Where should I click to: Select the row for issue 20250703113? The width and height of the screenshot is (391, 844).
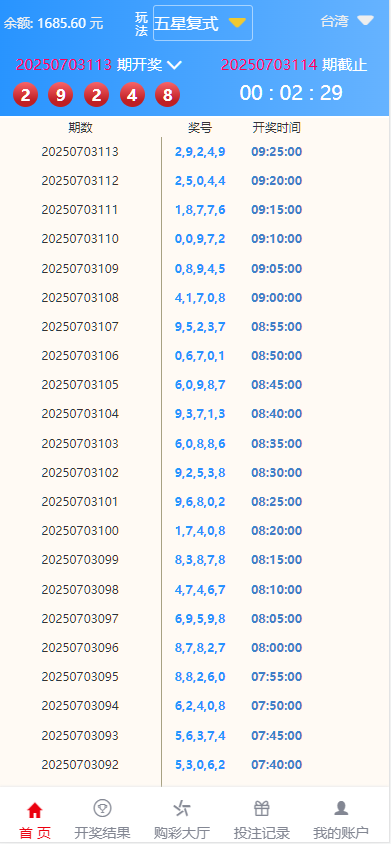(194, 152)
